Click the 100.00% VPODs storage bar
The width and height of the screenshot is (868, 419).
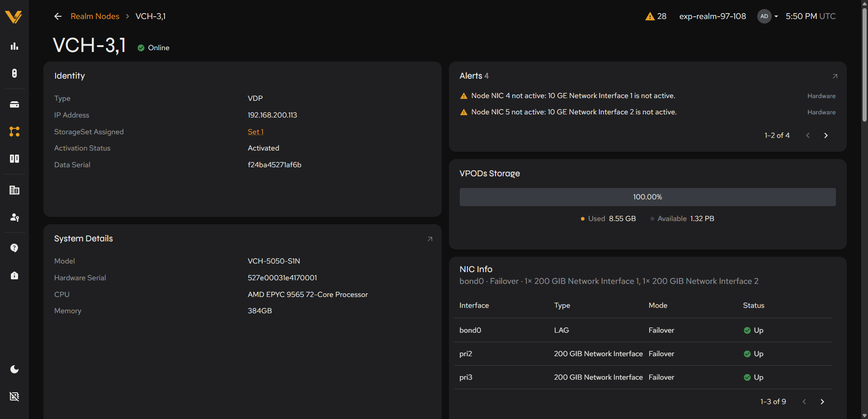(647, 197)
